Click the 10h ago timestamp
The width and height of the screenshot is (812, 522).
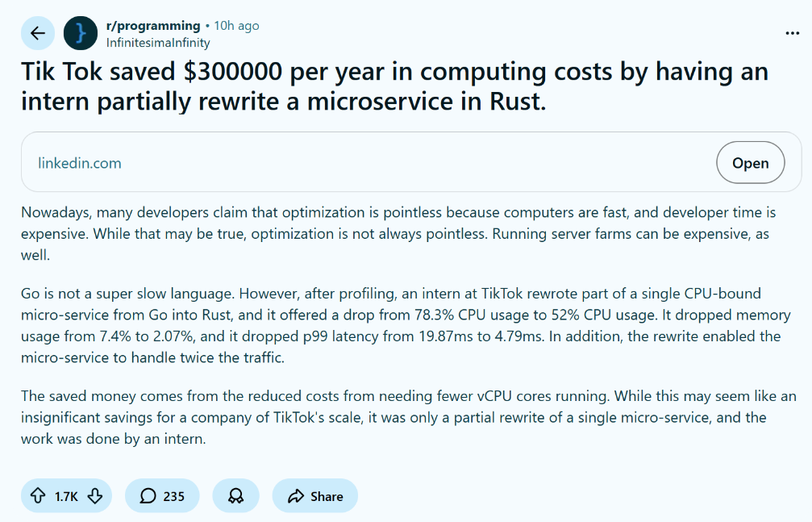coord(236,26)
